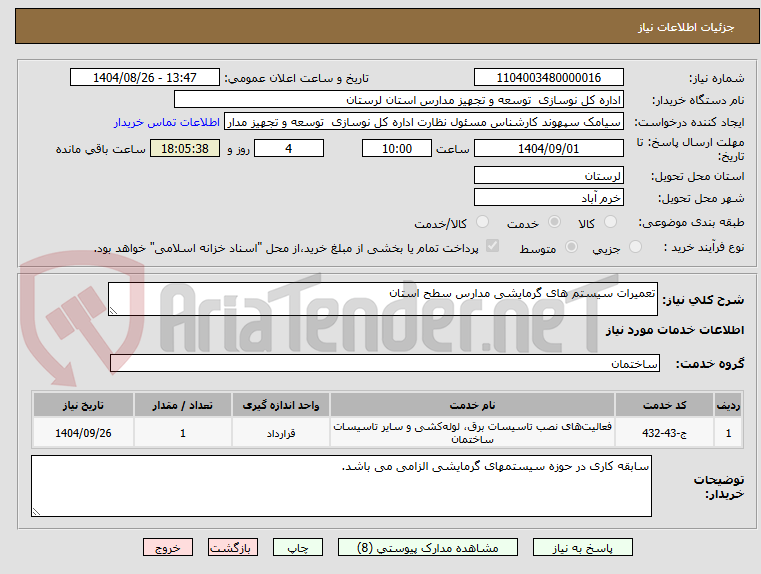Click the need date cell 1404/09/26

(83, 433)
